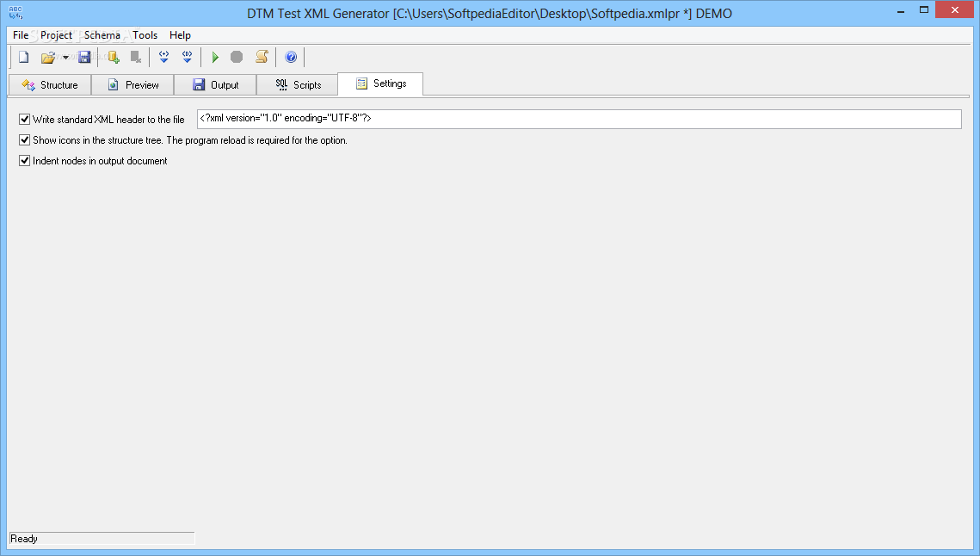Minimize the DTM Test XML Generator window
980x556 pixels.
[901, 10]
